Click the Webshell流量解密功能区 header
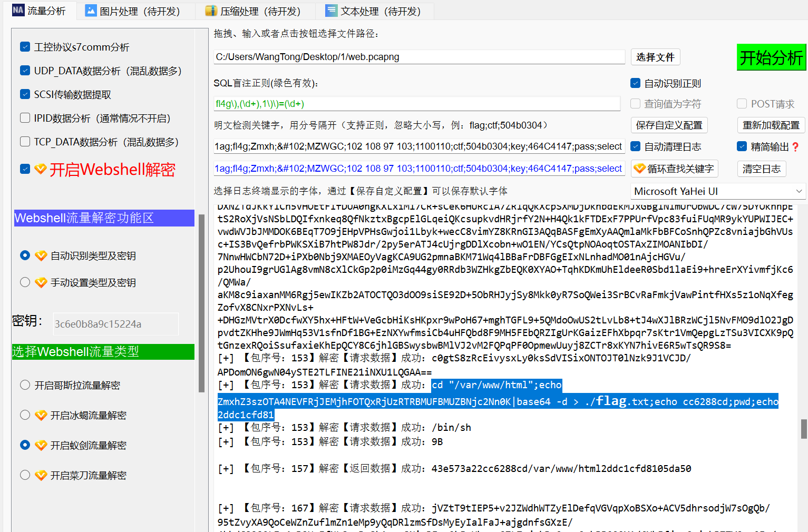 pos(104,218)
